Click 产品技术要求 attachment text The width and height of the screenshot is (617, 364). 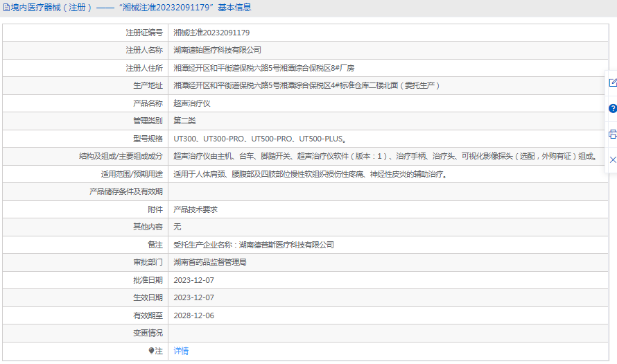point(195,209)
